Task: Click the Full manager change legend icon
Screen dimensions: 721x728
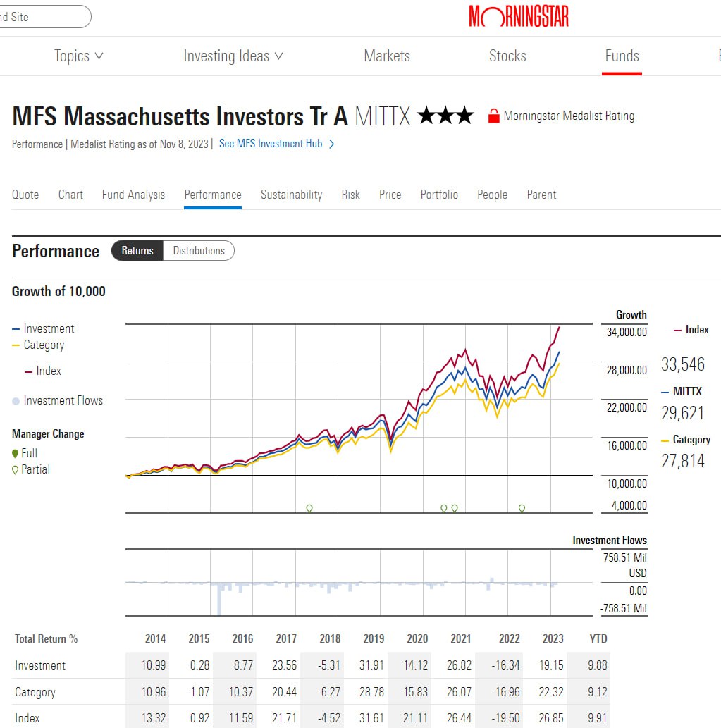Action: click(x=16, y=453)
